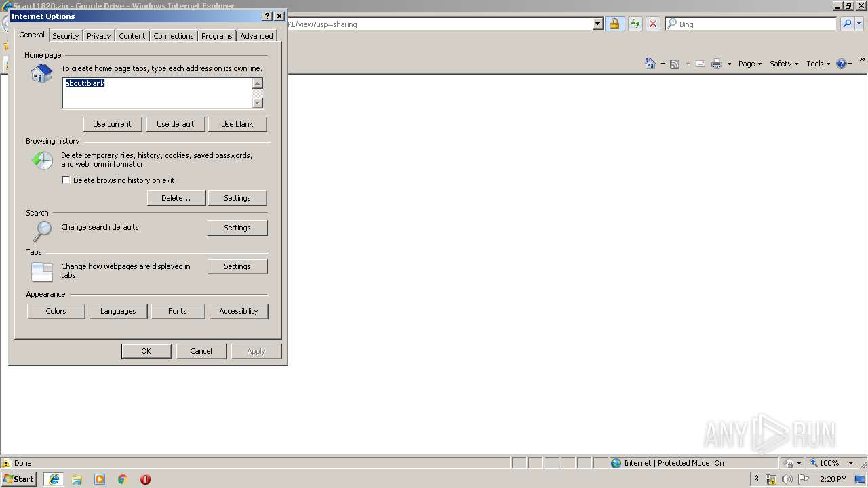Open the search provider dropdown arrow
The height and width of the screenshot is (488, 868).
[x=859, y=24]
